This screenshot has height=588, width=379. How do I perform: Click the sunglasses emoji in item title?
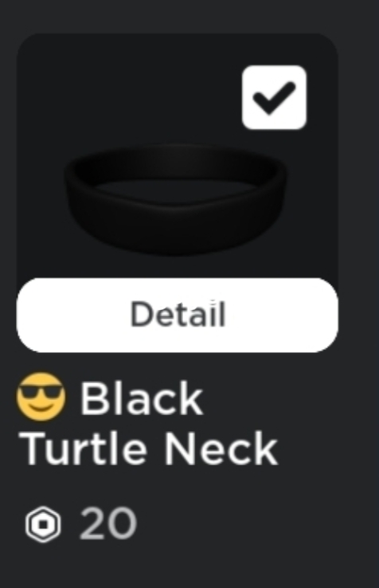pyautogui.click(x=41, y=396)
